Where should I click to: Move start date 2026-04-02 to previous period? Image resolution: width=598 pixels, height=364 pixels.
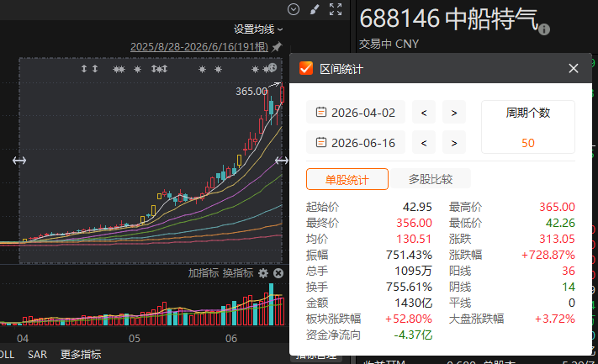click(x=424, y=113)
